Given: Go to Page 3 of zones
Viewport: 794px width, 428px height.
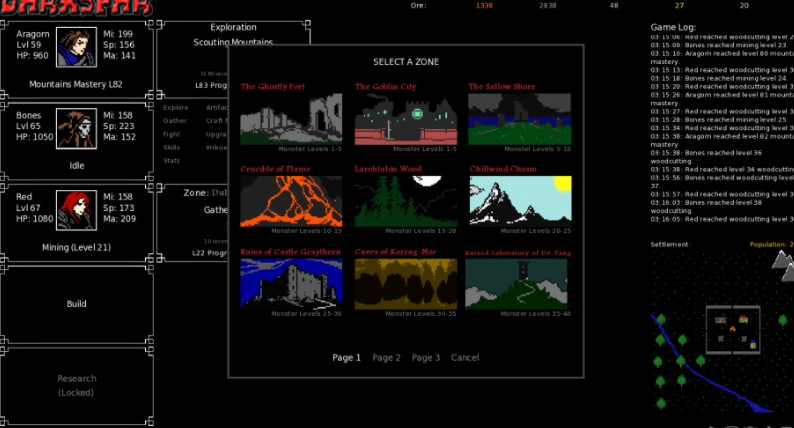Looking at the screenshot, I should [426, 358].
